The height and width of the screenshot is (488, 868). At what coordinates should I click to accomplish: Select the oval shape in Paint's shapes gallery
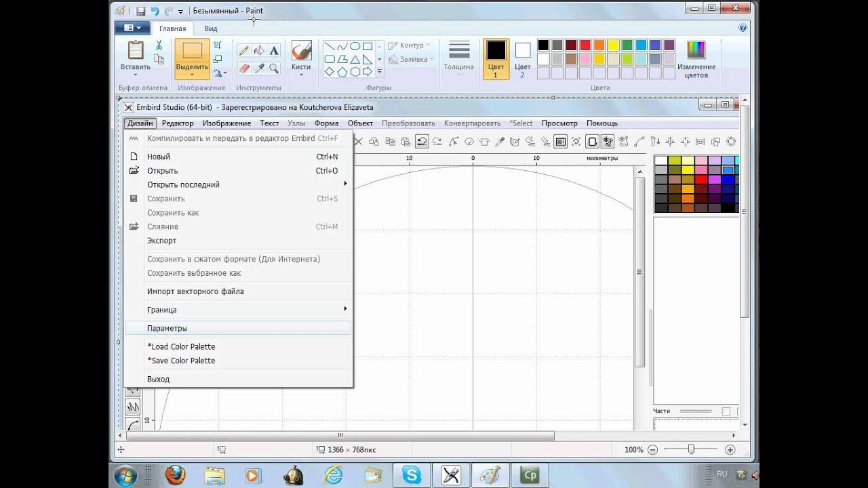coord(355,46)
